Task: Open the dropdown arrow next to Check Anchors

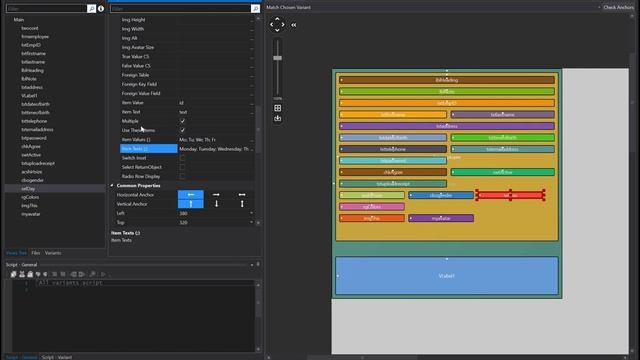Action: coord(599,7)
